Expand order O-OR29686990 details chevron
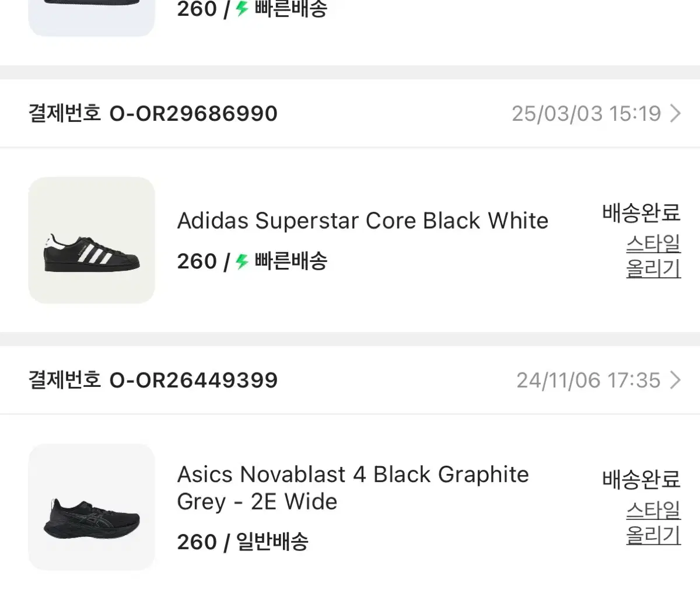 point(675,113)
